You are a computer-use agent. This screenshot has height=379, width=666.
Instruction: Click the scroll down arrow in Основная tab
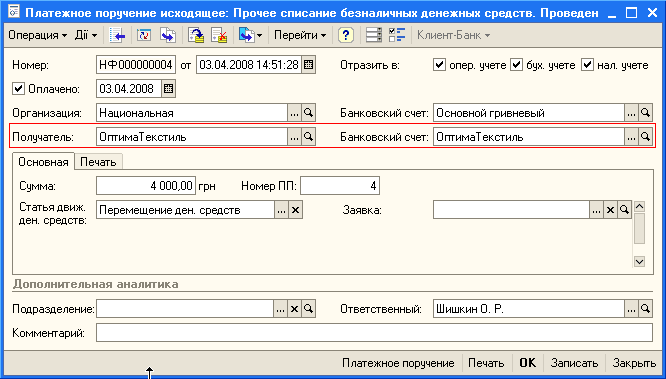(x=639, y=261)
